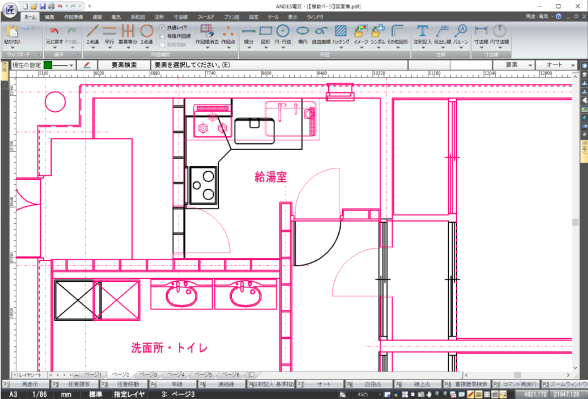Click the green current color swatch

48,65
